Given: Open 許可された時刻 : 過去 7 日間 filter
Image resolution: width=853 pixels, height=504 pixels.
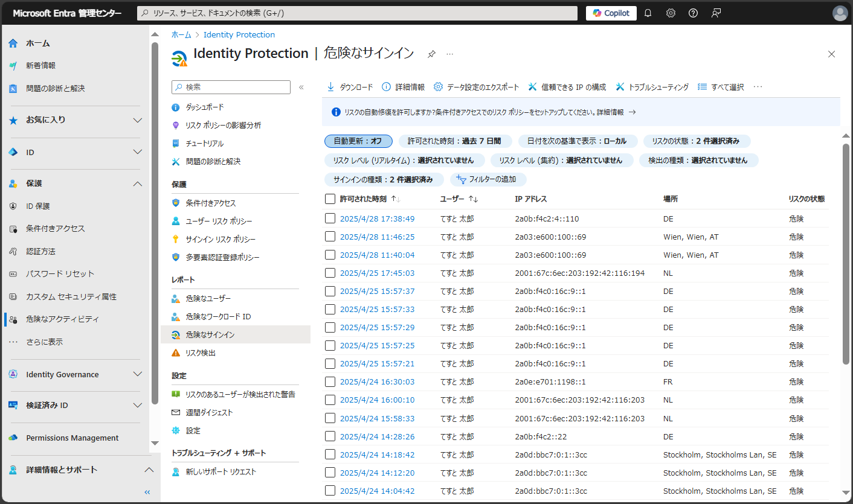Looking at the screenshot, I should (x=455, y=141).
